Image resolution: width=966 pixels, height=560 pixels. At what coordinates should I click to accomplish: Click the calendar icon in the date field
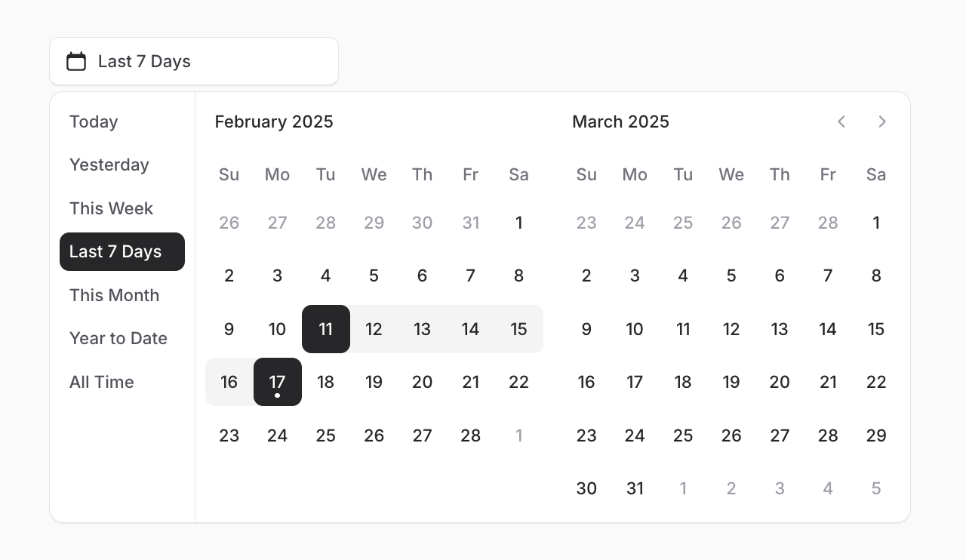click(76, 61)
